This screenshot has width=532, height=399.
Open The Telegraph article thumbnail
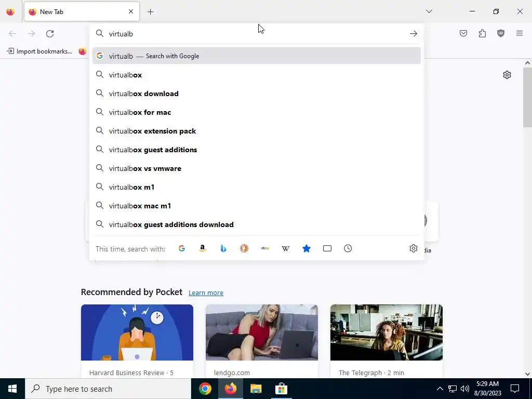[387, 332]
